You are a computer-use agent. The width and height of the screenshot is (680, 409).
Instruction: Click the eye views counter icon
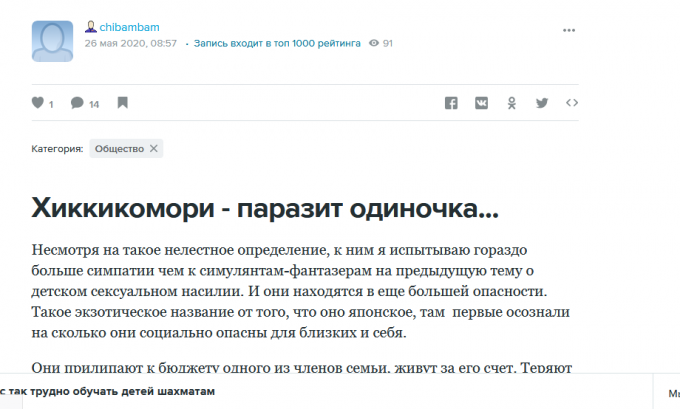(x=374, y=44)
